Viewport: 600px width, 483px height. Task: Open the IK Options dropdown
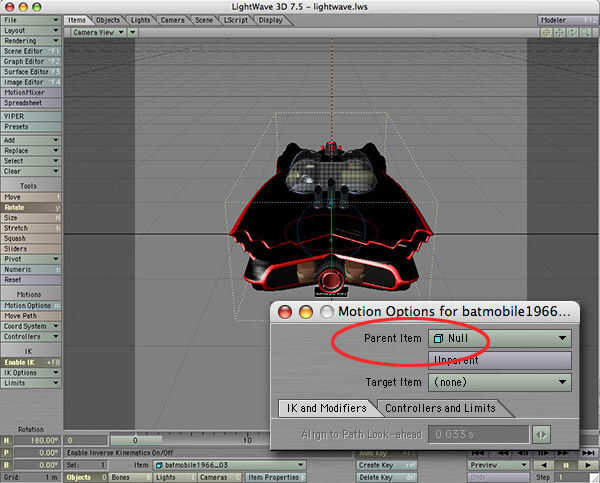pos(31,372)
